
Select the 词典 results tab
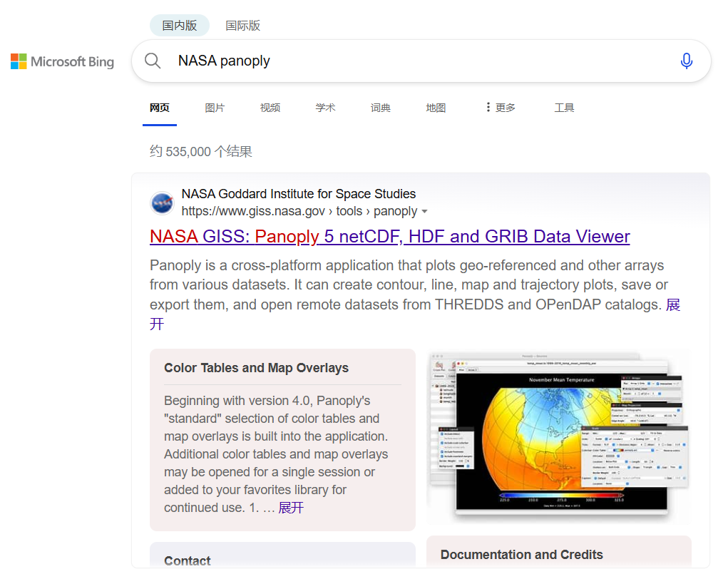pyautogui.click(x=381, y=108)
